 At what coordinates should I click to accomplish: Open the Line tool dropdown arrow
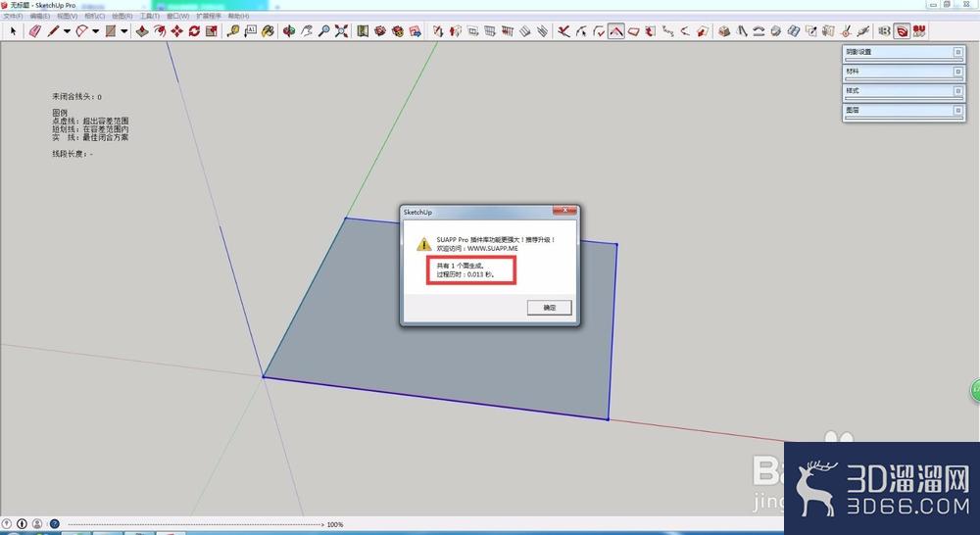click(x=67, y=31)
